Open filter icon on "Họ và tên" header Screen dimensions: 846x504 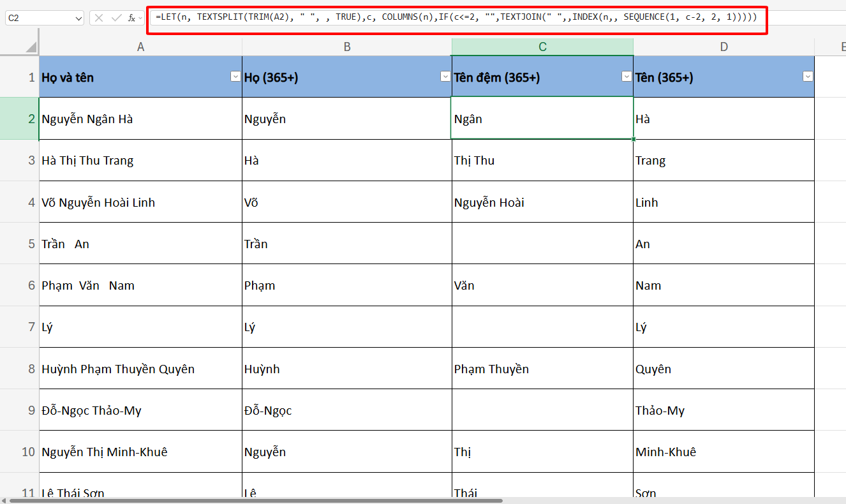(234, 77)
